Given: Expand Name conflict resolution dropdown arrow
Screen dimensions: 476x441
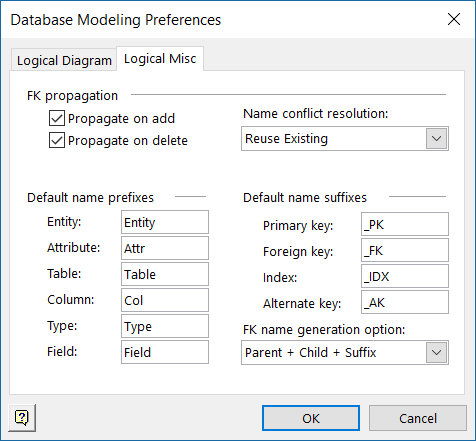Looking at the screenshot, I should pyautogui.click(x=436, y=138).
